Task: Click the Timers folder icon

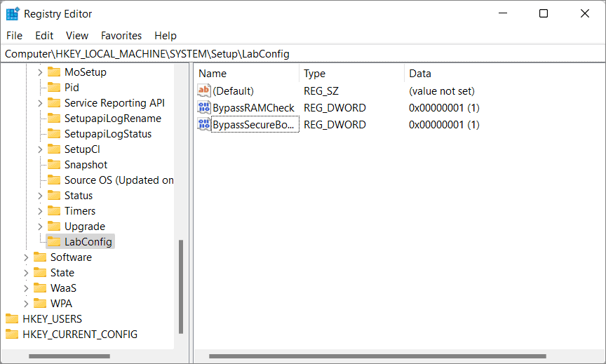Action: point(54,211)
